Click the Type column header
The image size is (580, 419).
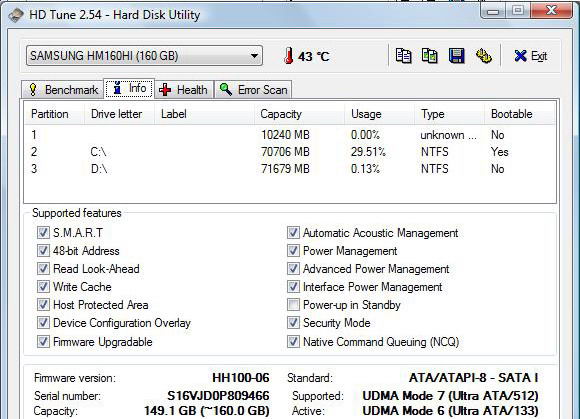[x=449, y=114]
